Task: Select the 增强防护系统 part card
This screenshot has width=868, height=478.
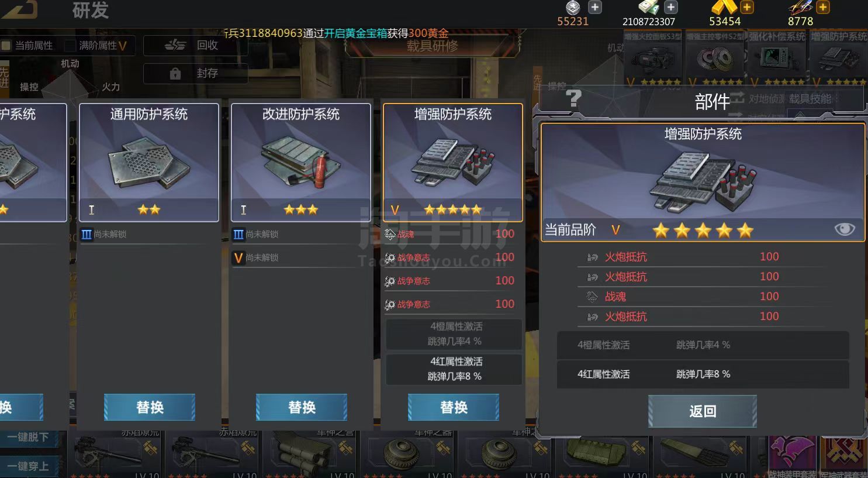Action: 453,163
